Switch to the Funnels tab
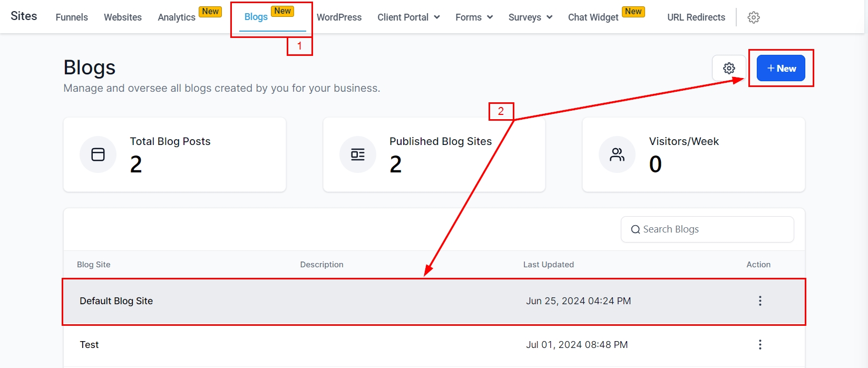 pos(72,17)
